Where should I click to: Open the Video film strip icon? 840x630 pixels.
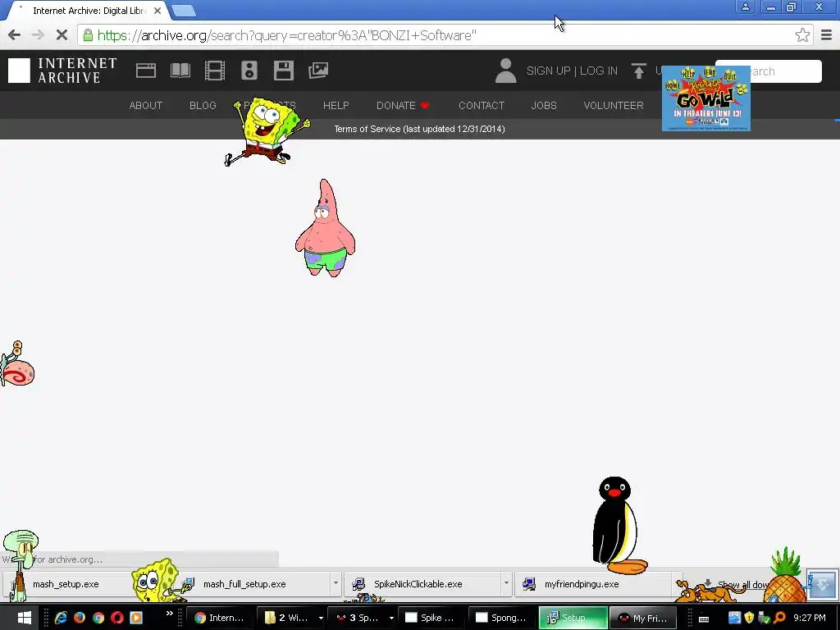pyautogui.click(x=215, y=71)
